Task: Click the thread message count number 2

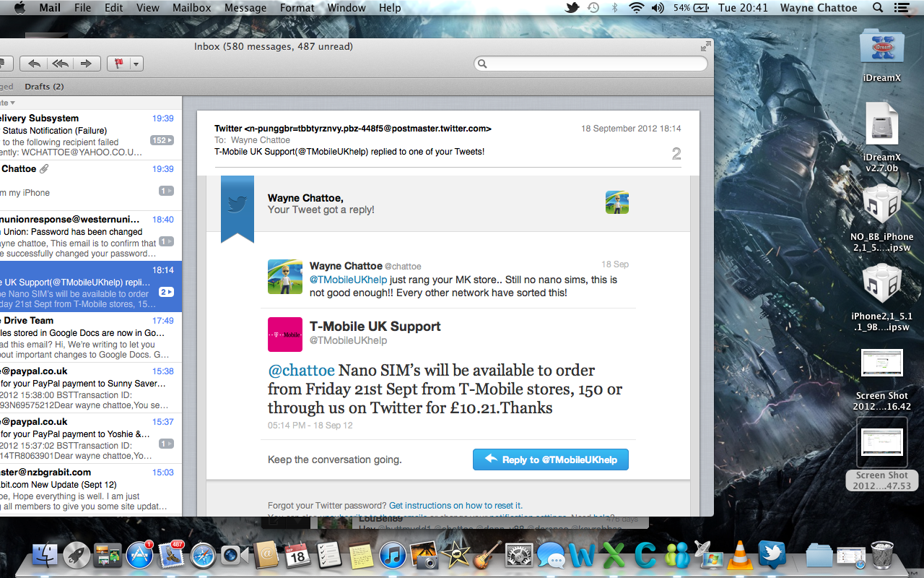Action: [x=676, y=154]
